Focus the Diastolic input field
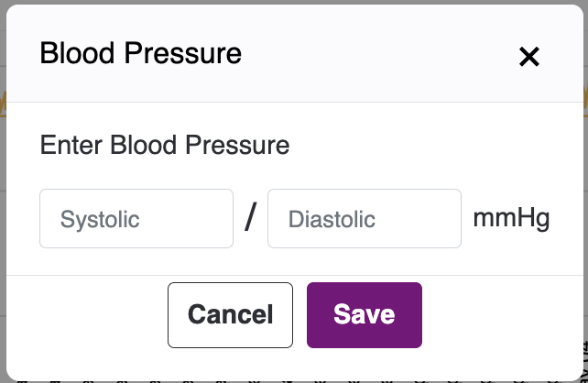This screenshot has height=383, width=588. click(x=364, y=219)
